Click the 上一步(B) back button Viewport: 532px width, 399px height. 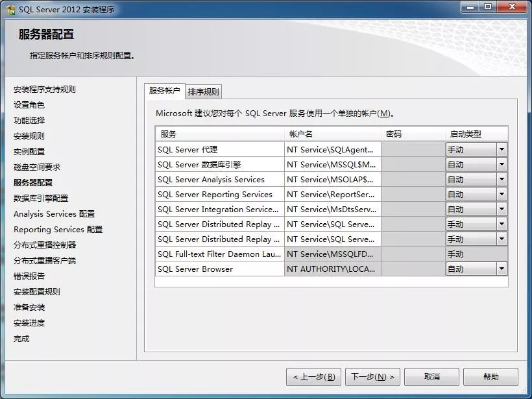pos(314,377)
